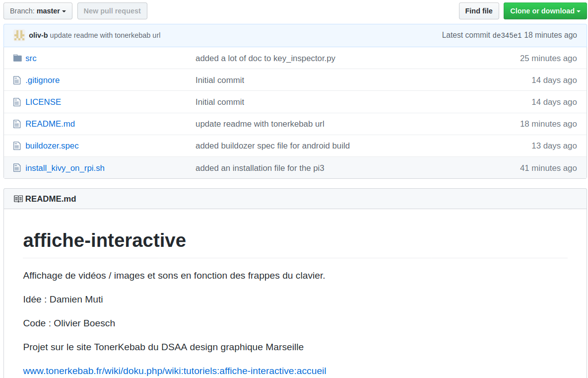Click the .gitignore file icon

point(17,80)
